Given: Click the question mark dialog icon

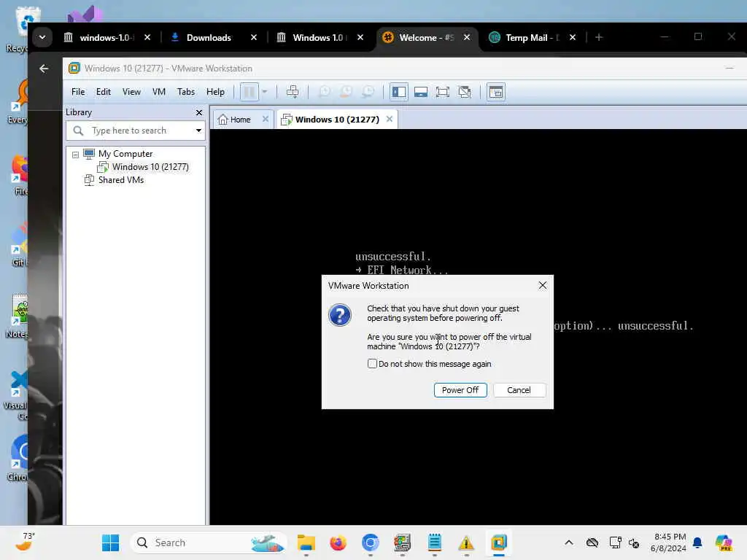Looking at the screenshot, I should coord(340,315).
